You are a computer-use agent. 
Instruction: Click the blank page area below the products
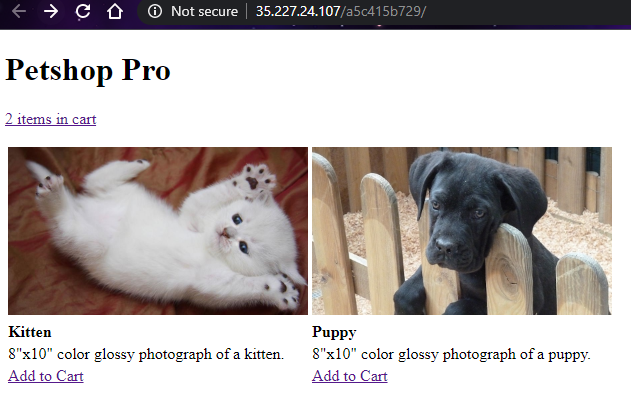[x=316, y=399]
